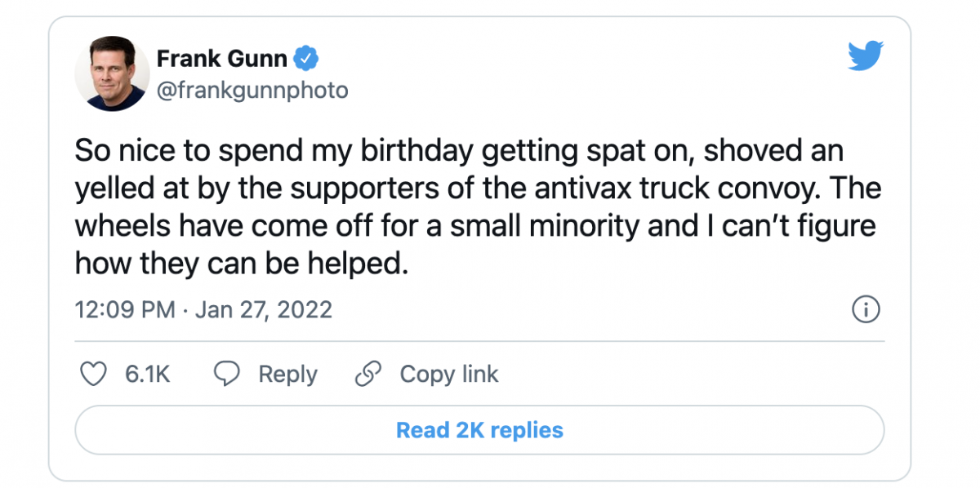This screenshot has height=488, width=980.
Task: Open the tweet info icon
Action: 866,310
